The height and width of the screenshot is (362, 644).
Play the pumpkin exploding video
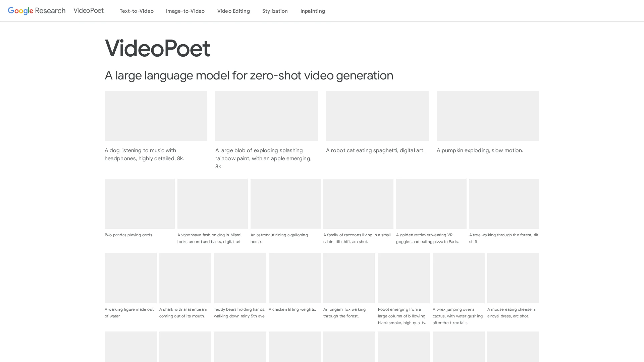coord(488,116)
